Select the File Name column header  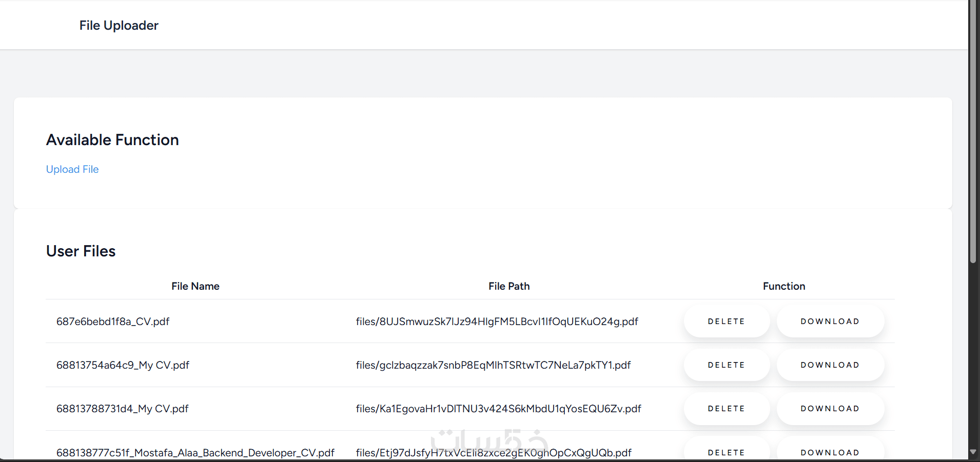(x=195, y=286)
